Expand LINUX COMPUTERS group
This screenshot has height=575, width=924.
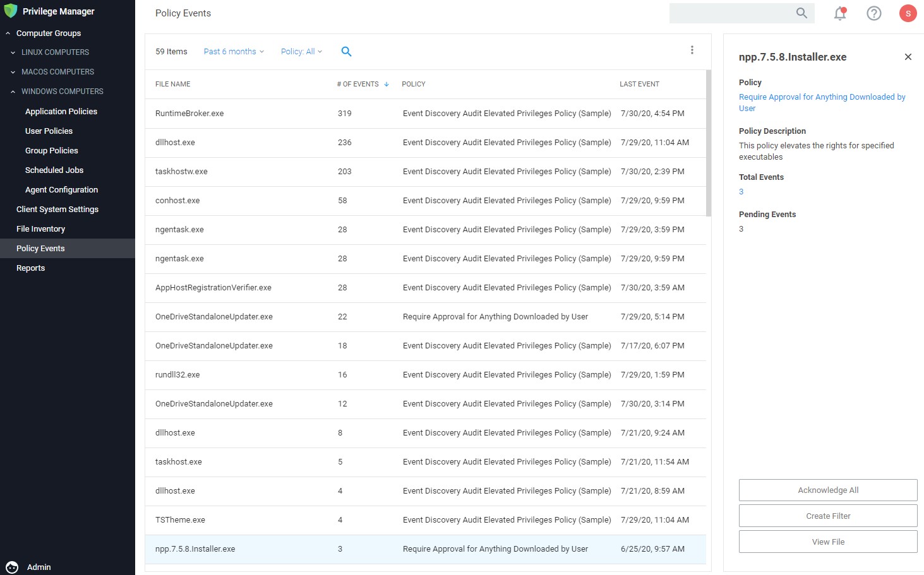tap(13, 53)
